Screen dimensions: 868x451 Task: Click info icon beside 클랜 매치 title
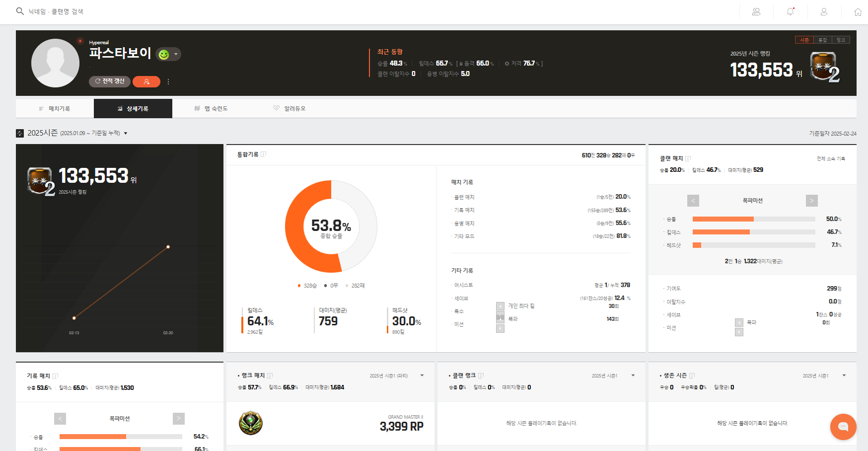coord(688,158)
